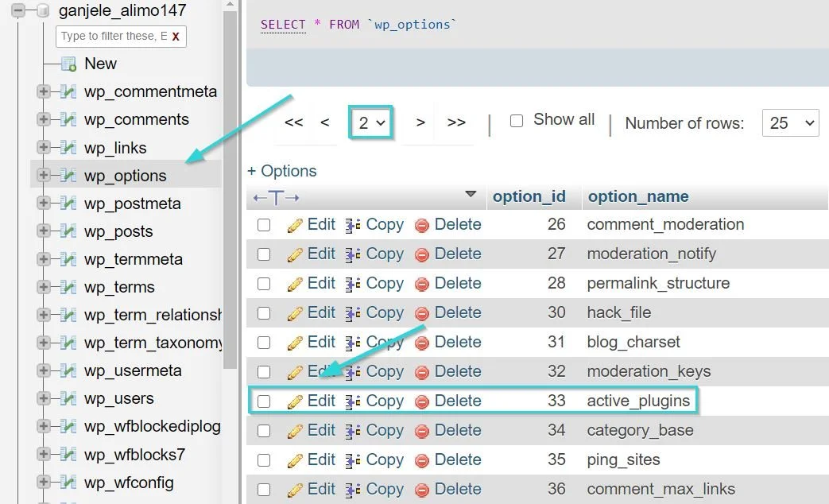The image size is (829, 504).
Task: Sort by option_id column header
Action: 529,196
